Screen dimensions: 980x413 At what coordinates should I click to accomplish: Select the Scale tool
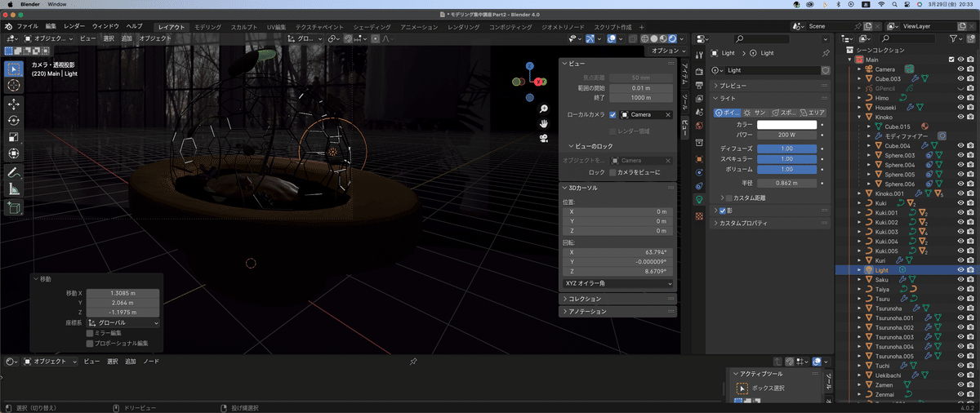coord(14,137)
